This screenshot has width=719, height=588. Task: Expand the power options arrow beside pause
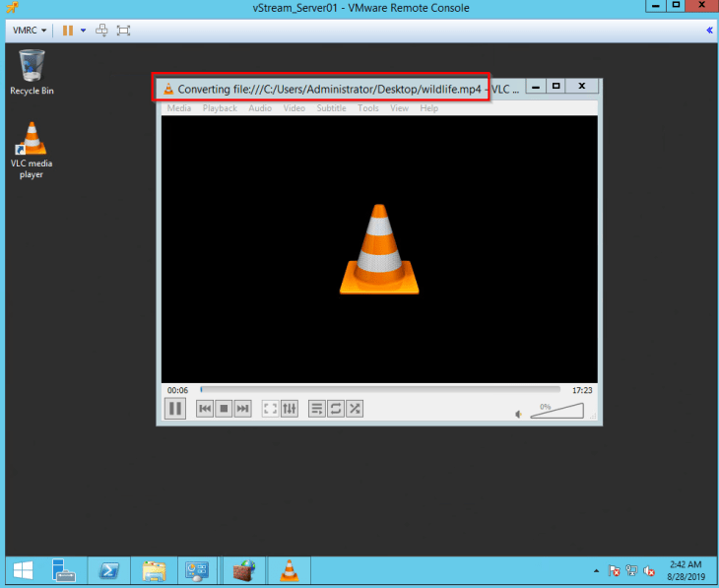(83, 30)
